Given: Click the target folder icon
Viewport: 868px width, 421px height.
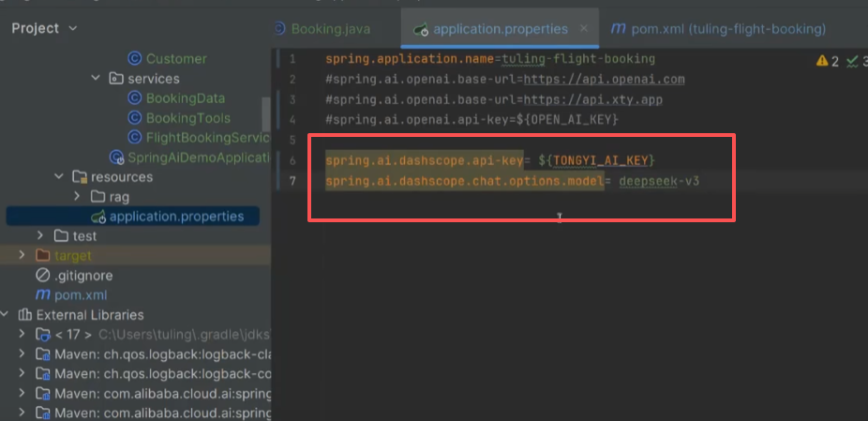Looking at the screenshot, I should click(42, 255).
